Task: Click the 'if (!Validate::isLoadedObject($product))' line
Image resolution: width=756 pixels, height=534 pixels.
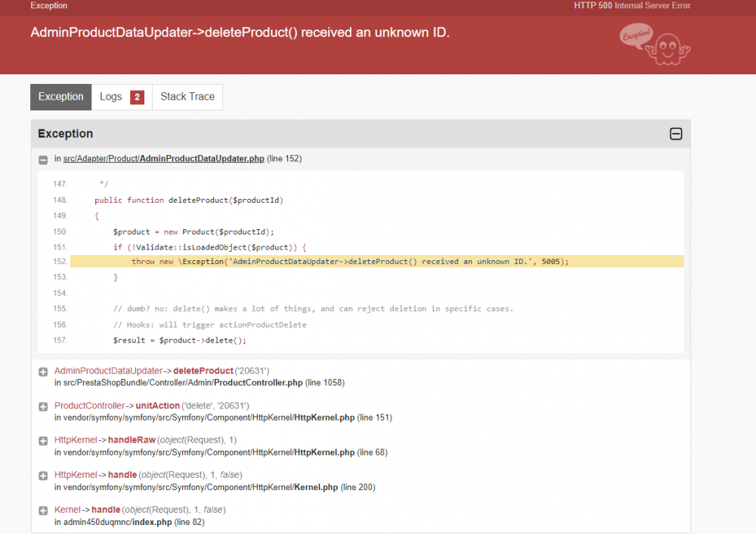Action: pyautogui.click(x=209, y=247)
